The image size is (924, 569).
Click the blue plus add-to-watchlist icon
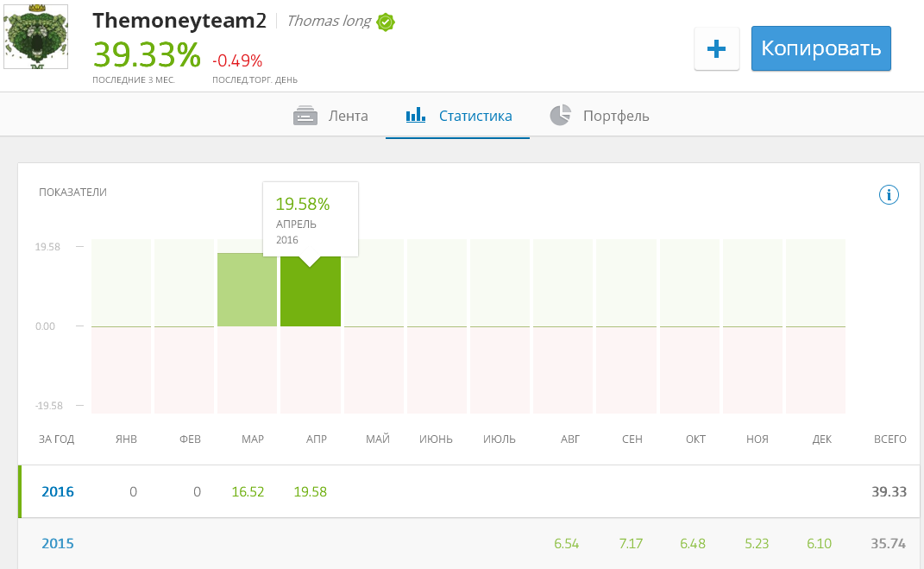pyautogui.click(x=716, y=49)
